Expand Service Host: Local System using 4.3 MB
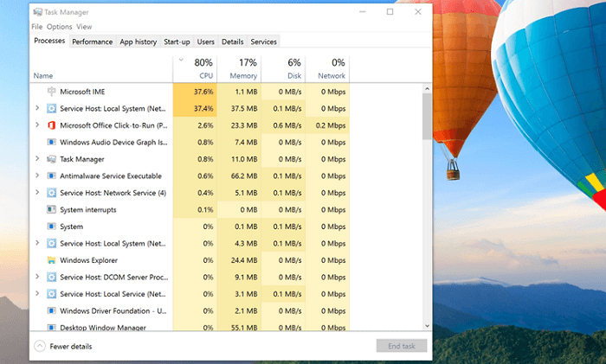Image resolution: width=606 pixels, height=364 pixels. [37, 243]
